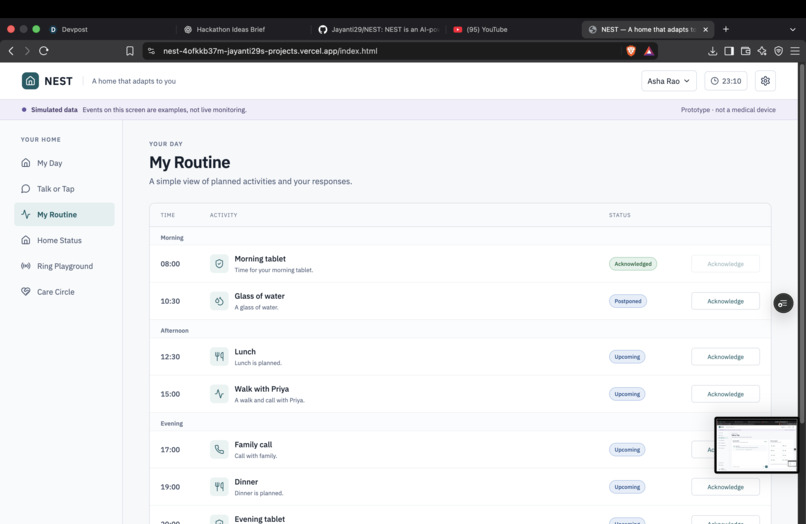806x524 pixels.
Task: Click the 15:00 time cell
Action: (x=170, y=394)
